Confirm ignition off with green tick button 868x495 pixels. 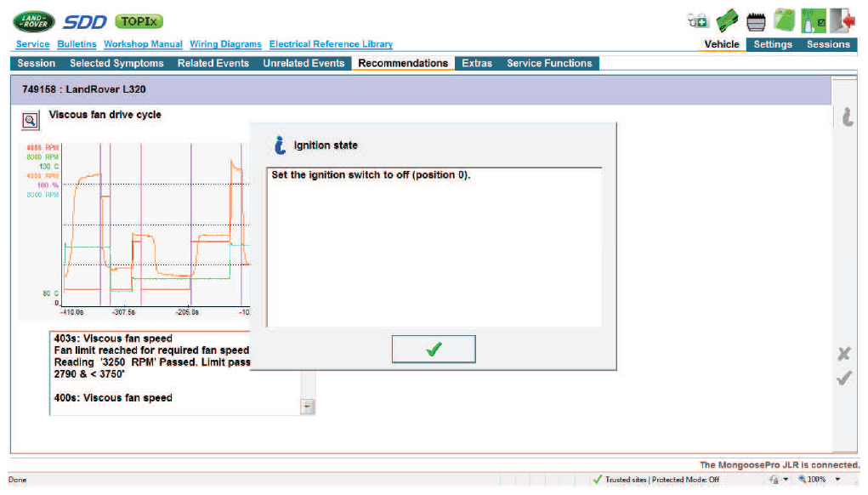tap(434, 349)
